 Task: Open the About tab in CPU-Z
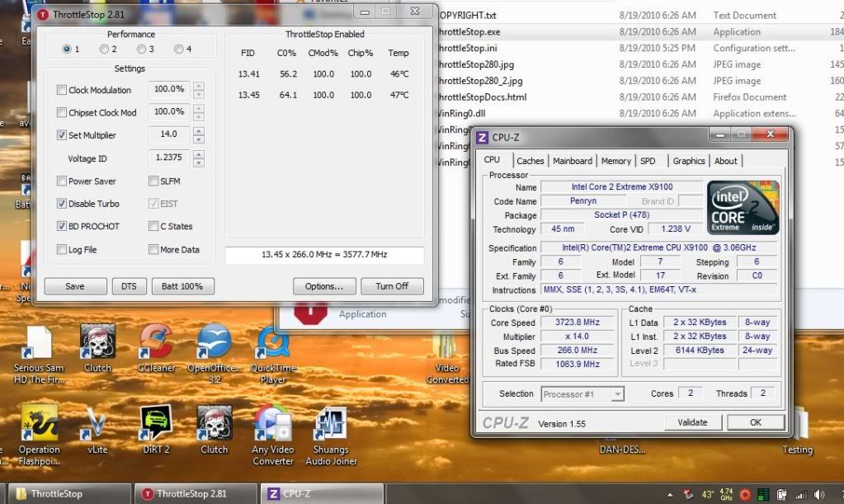725,161
